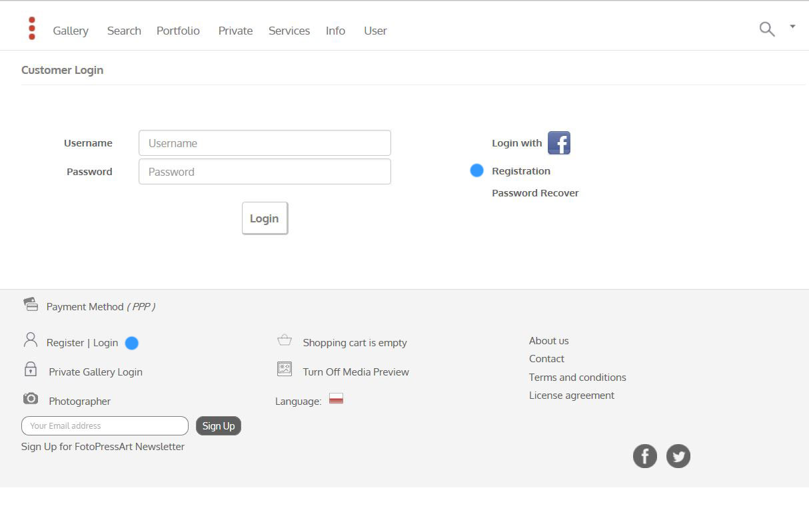Image resolution: width=809 pixels, height=532 pixels.
Task: Open the Terms and conditions link
Action: pyautogui.click(x=577, y=377)
